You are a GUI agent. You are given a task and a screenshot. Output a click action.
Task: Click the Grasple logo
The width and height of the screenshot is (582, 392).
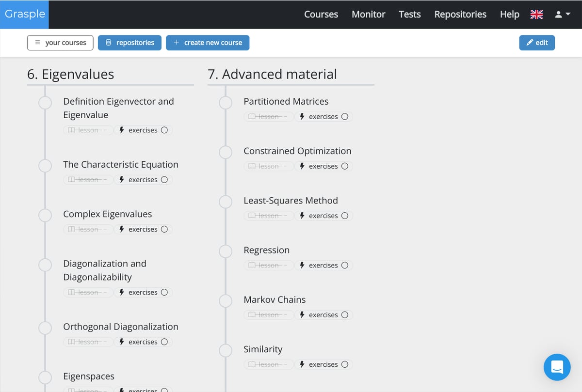click(25, 14)
